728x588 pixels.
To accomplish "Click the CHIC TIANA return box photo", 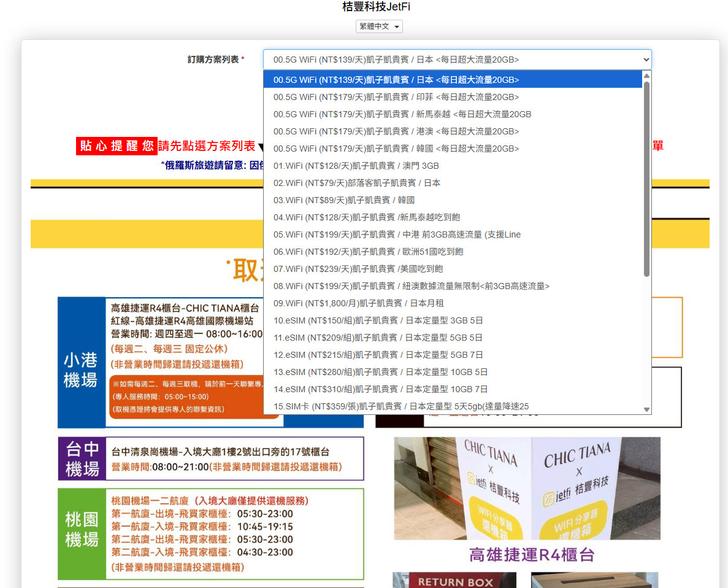I will click(x=527, y=488).
